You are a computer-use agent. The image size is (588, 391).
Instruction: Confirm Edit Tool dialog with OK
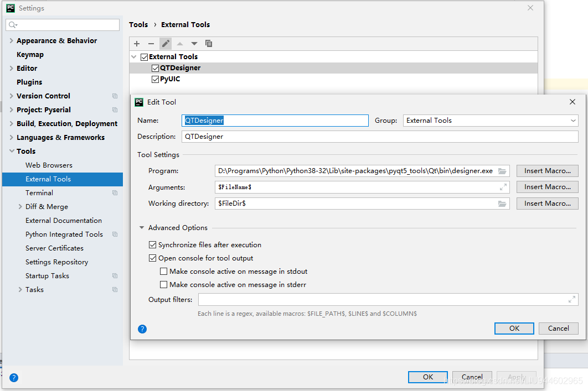tap(514, 329)
